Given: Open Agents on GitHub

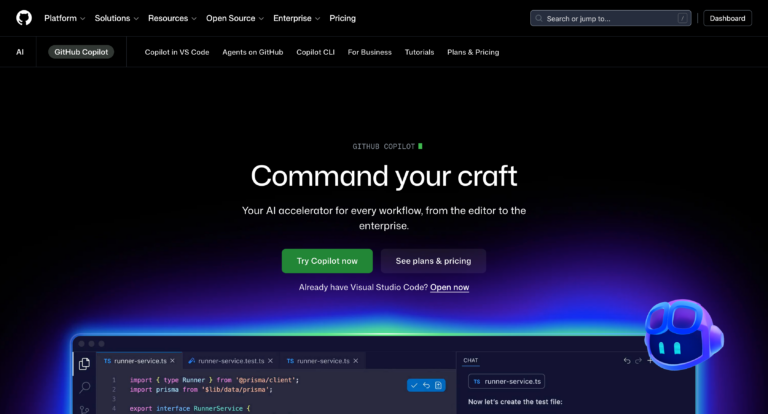Looking at the screenshot, I should click(253, 52).
